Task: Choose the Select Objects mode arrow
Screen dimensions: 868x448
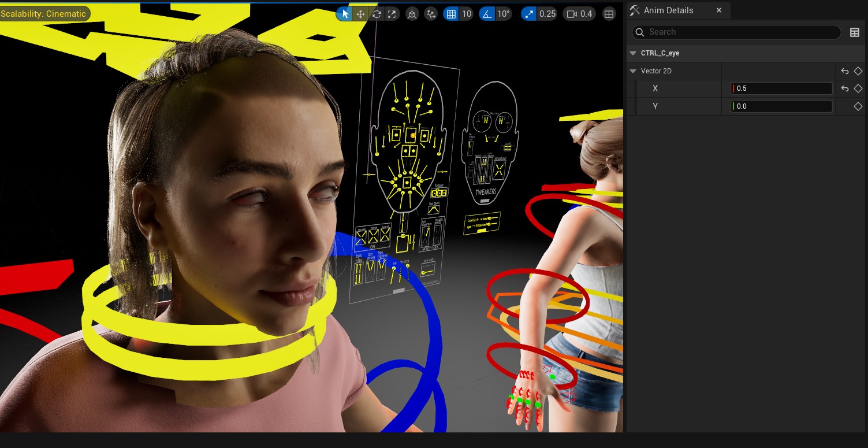Action: pyautogui.click(x=345, y=14)
